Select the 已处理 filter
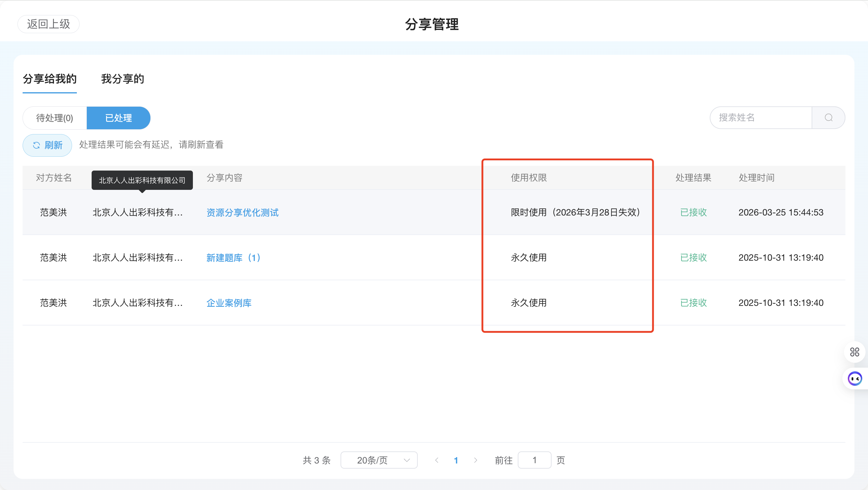Screen dimensions: 868x490 click(x=118, y=118)
